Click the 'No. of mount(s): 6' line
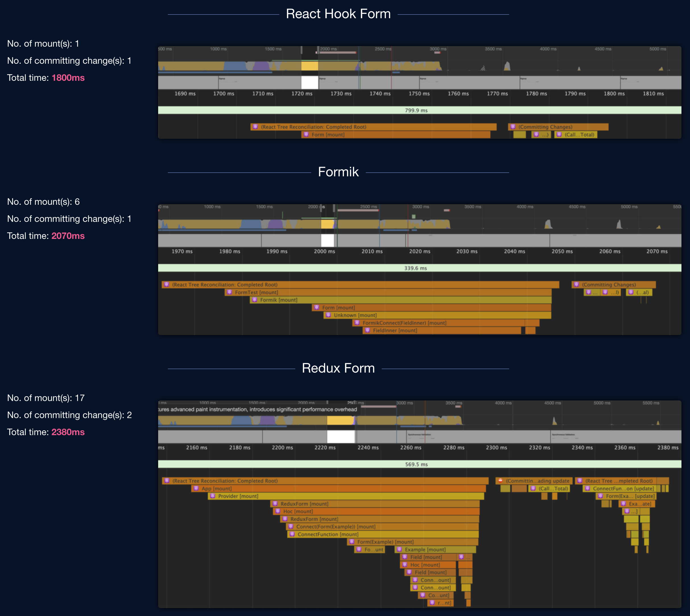Viewport: 690px width, 616px height. point(43,202)
